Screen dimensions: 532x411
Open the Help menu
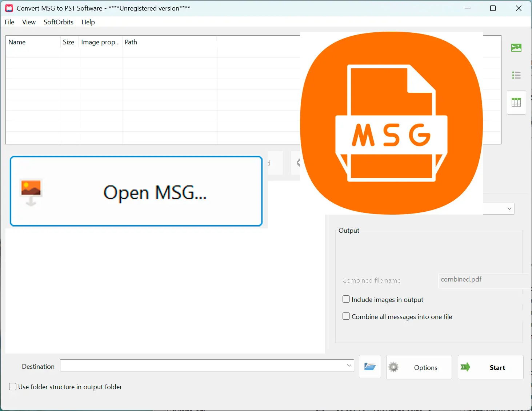pos(88,22)
